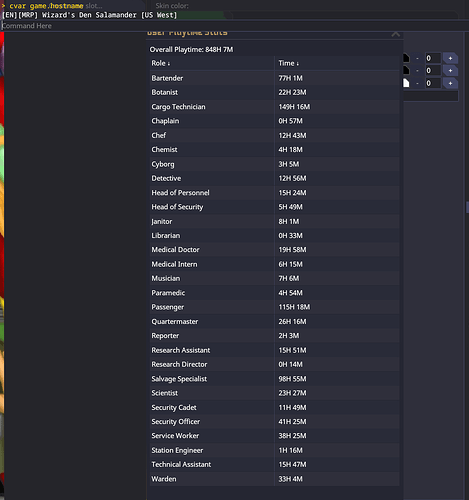Click the minus button in the first stepper row
Viewport: 469px width, 500px height.
click(x=417, y=58)
